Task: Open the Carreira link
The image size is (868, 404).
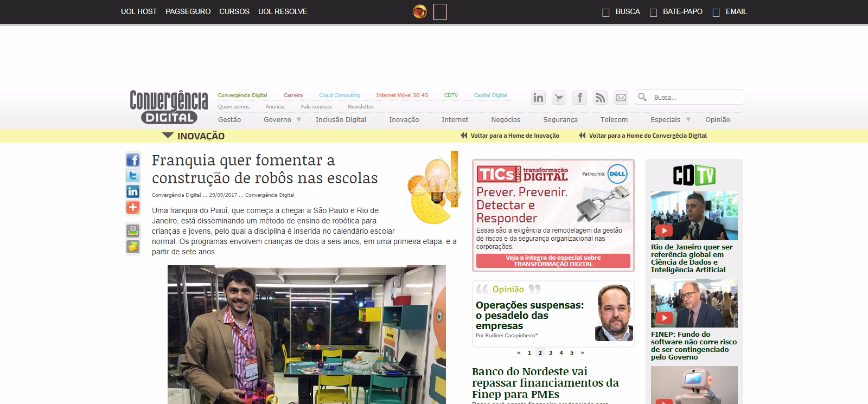Action: (x=293, y=95)
